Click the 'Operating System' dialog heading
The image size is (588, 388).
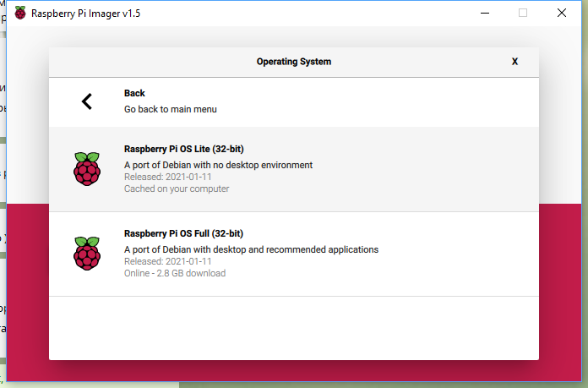tap(294, 62)
